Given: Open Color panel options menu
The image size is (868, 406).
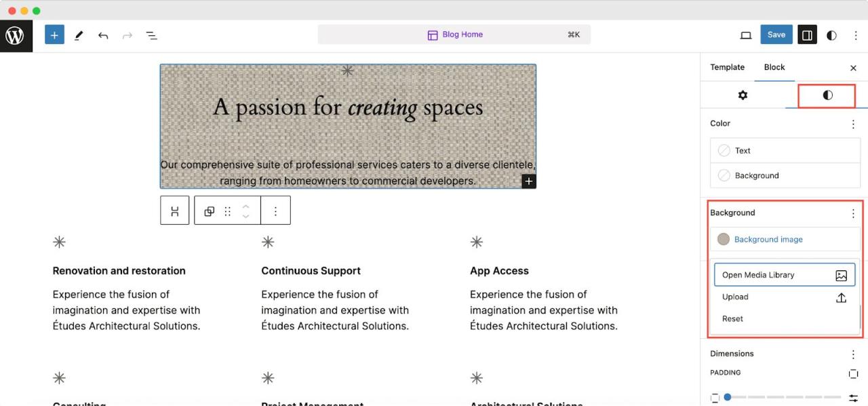Looking at the screenshot, I should pyautogui.click(x=853, y=124).
